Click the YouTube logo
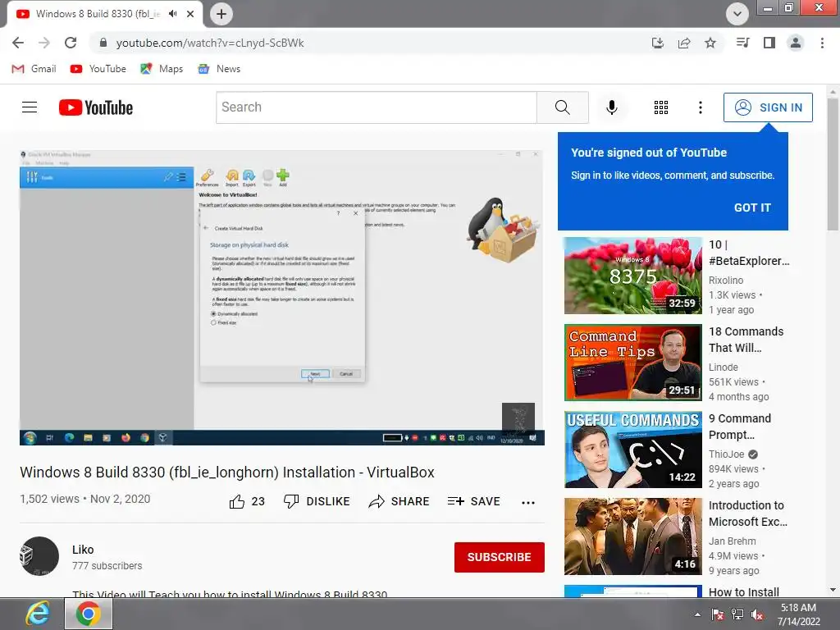Image resolution: width=840 pixels, height=630 pixels. [x=96, y=107]
